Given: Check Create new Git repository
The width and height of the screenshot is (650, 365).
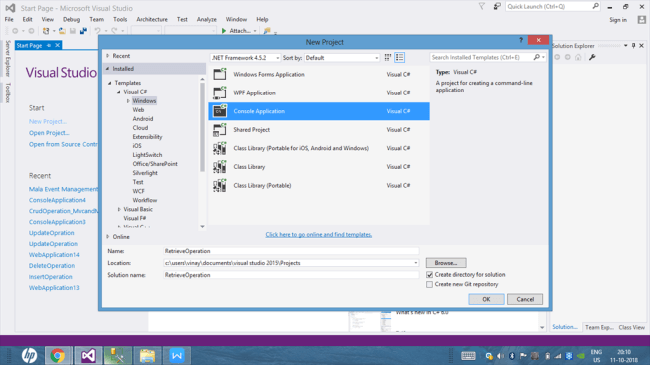Looking at the screenshot, I should (x=429, y=285).
